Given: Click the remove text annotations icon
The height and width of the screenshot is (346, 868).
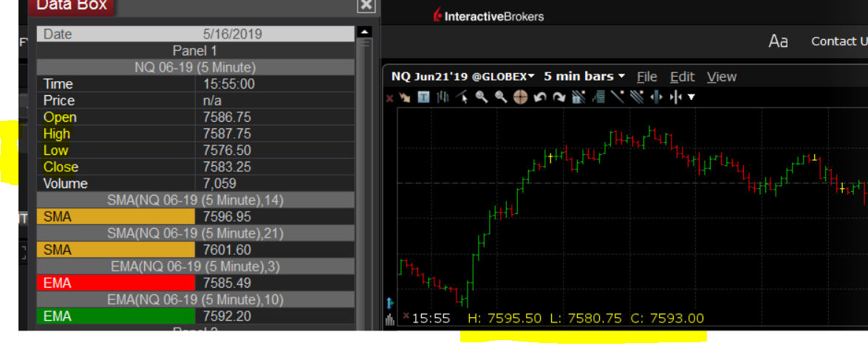Looking at the screenshot, I should point(578,97).
